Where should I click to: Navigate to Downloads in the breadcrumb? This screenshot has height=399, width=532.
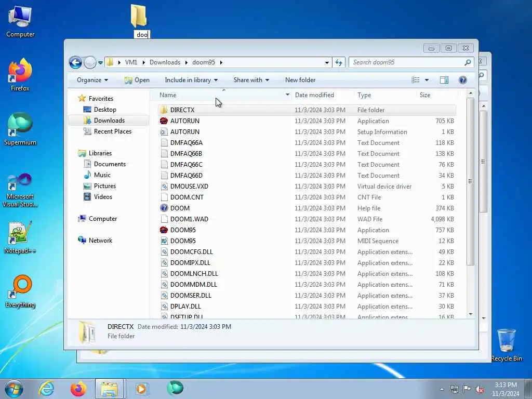tap(165, 62)
